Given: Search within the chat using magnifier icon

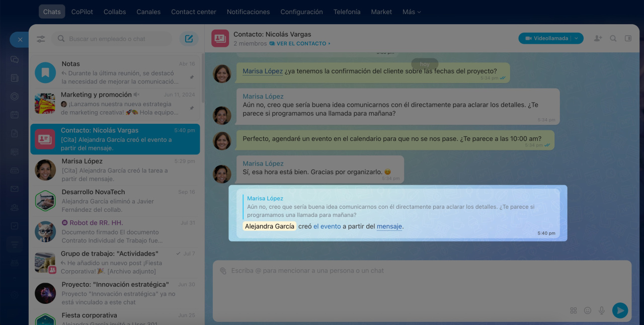Looking at the screenshot, I should [x=613, y=38].
